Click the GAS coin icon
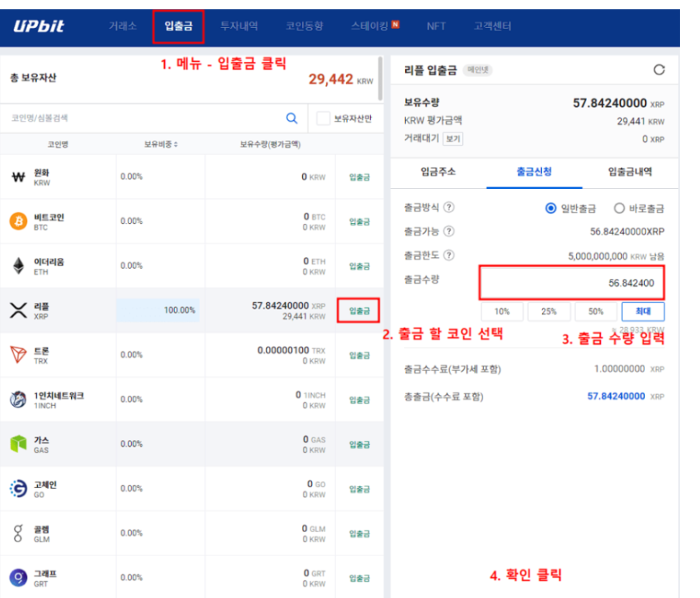This screenshot has width=700, height=598. tap(19, 444)
